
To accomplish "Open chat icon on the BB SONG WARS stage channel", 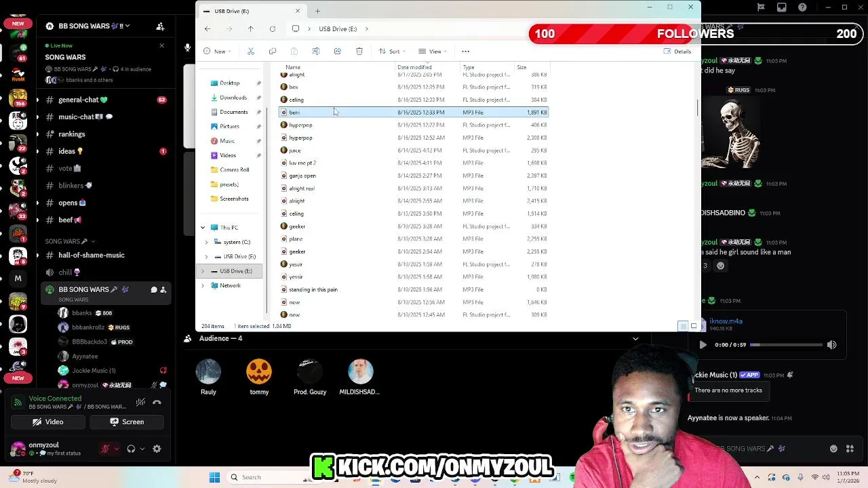I will (153, 289).
